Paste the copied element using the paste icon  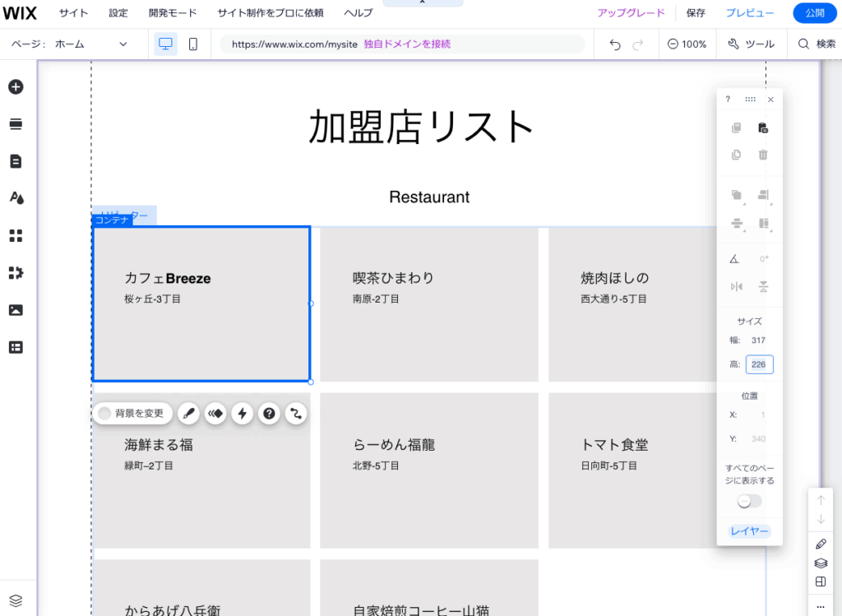point(763,127)
